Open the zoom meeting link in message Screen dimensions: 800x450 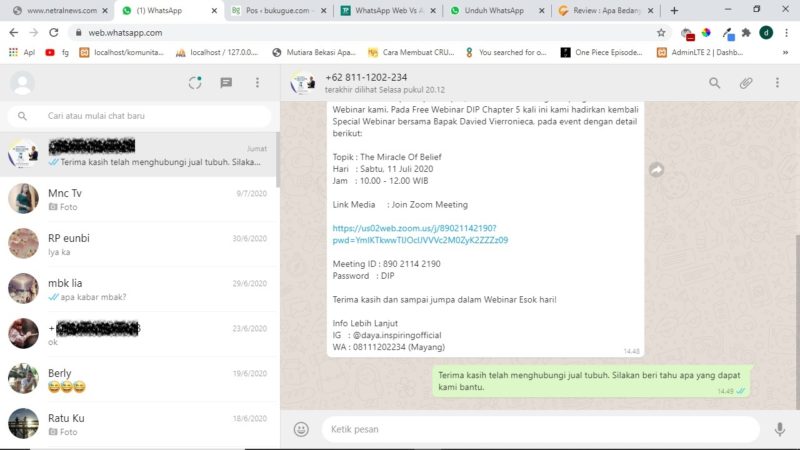tap(420, 234)
